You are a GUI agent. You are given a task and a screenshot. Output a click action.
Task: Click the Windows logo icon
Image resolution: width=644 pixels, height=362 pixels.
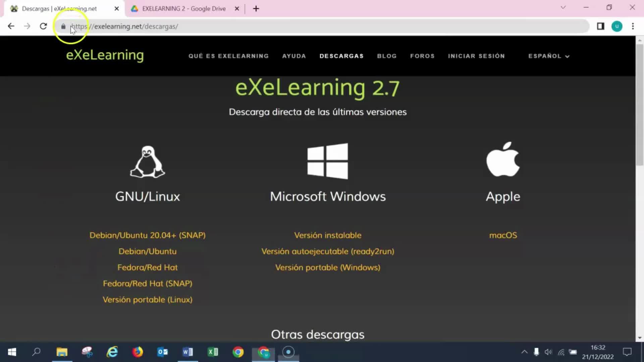pyautogui.click(x=327, y=161)
